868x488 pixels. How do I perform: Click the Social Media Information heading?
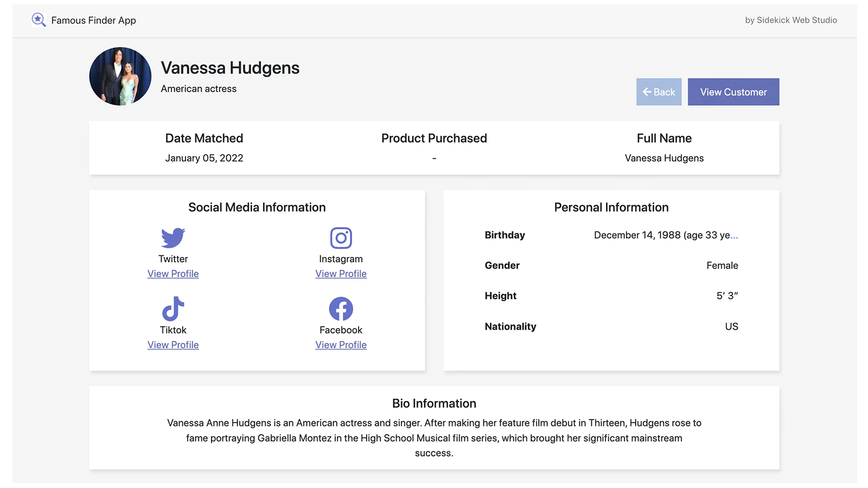point(257,207)
